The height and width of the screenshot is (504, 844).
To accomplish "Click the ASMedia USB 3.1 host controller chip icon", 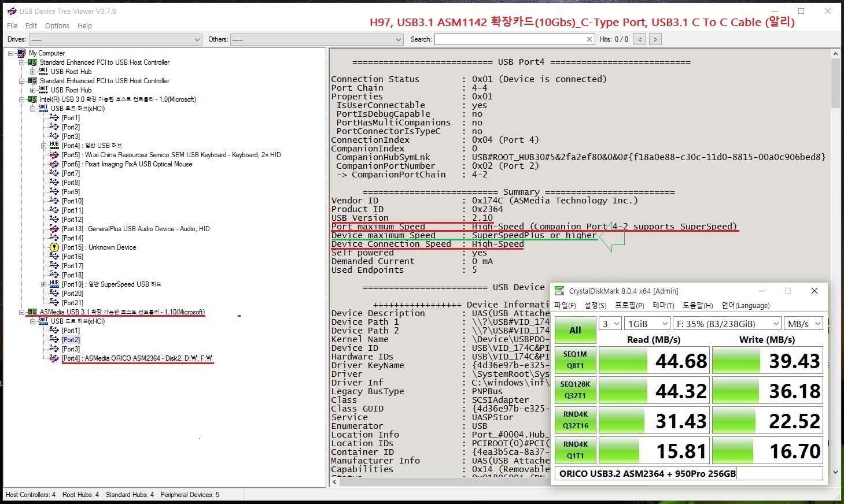I will click(32, 312).
